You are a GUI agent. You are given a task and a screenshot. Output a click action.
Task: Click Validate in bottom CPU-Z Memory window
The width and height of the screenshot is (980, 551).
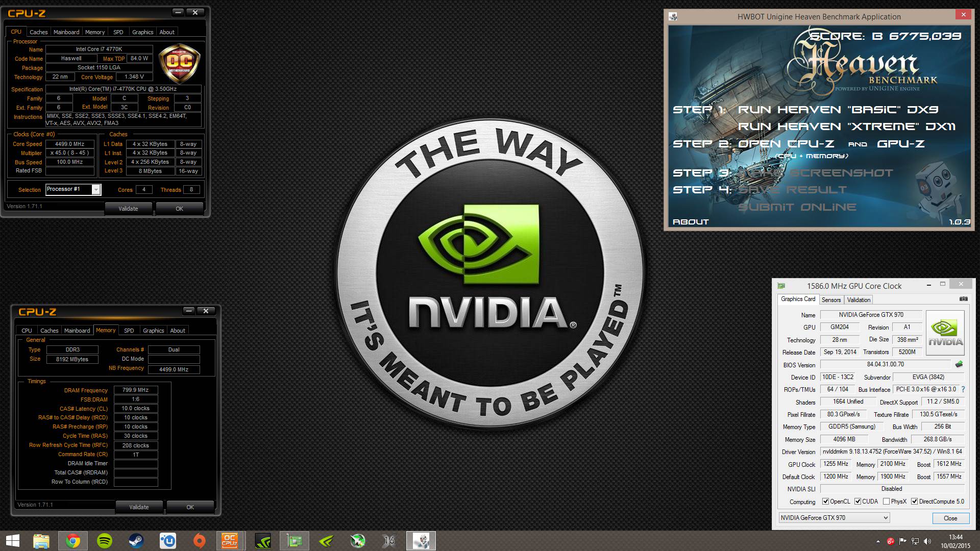click(x=139, y=507)
